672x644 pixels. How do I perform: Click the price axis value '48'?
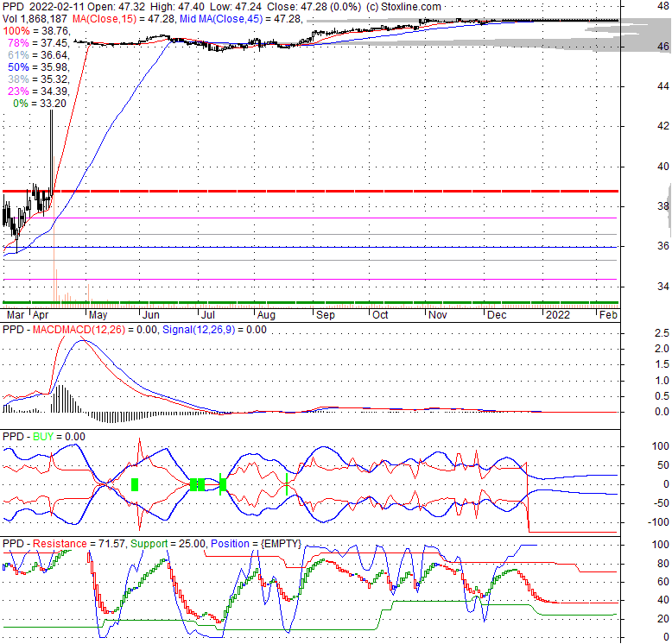663,6
